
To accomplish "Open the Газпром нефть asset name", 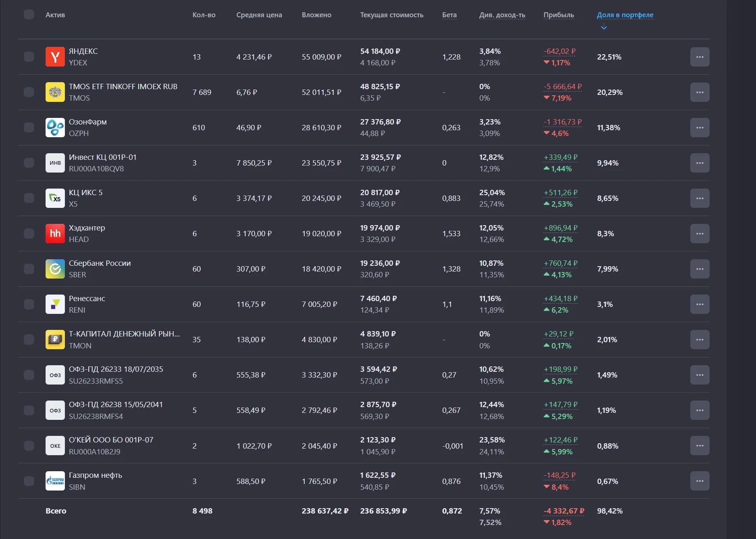I will [x=95, y=475].
